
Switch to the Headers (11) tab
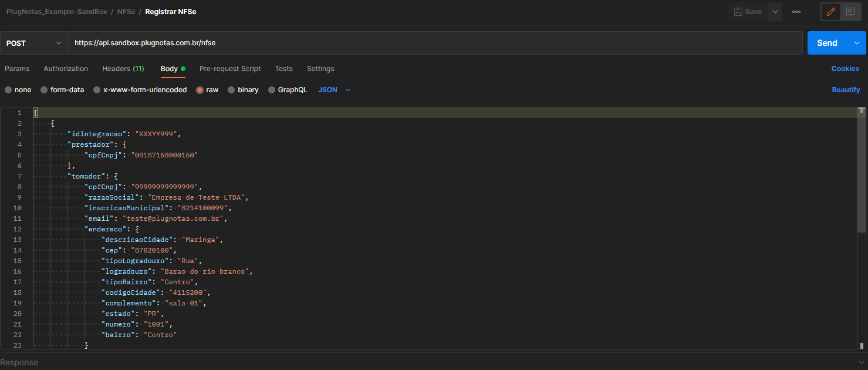point(123,69)
